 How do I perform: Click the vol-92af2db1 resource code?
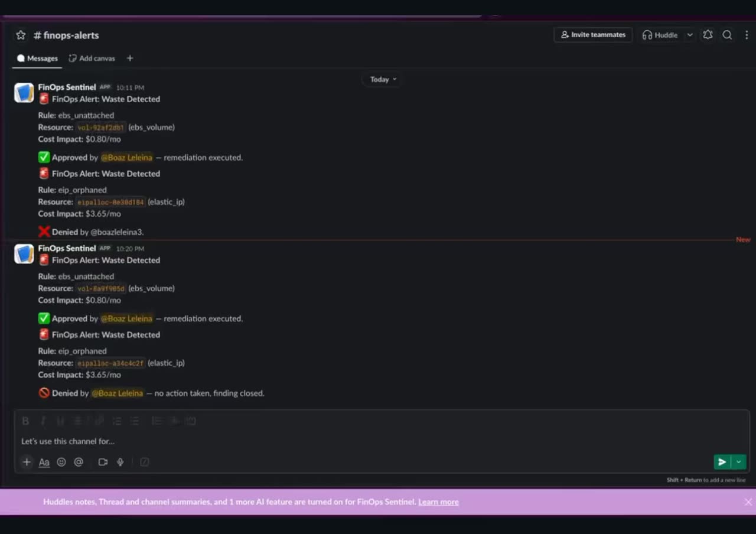[x=101, y=128]
